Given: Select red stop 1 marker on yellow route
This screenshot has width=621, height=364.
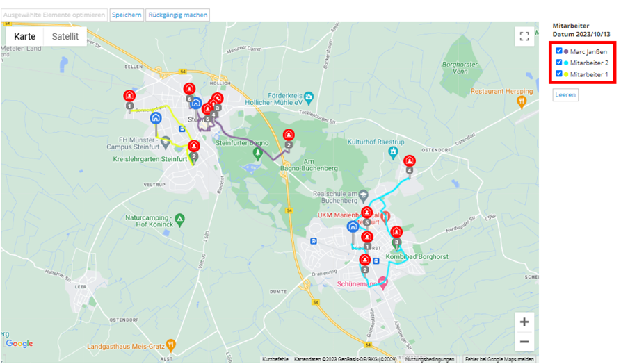Looking at the screenshot, I should point(129,96).
